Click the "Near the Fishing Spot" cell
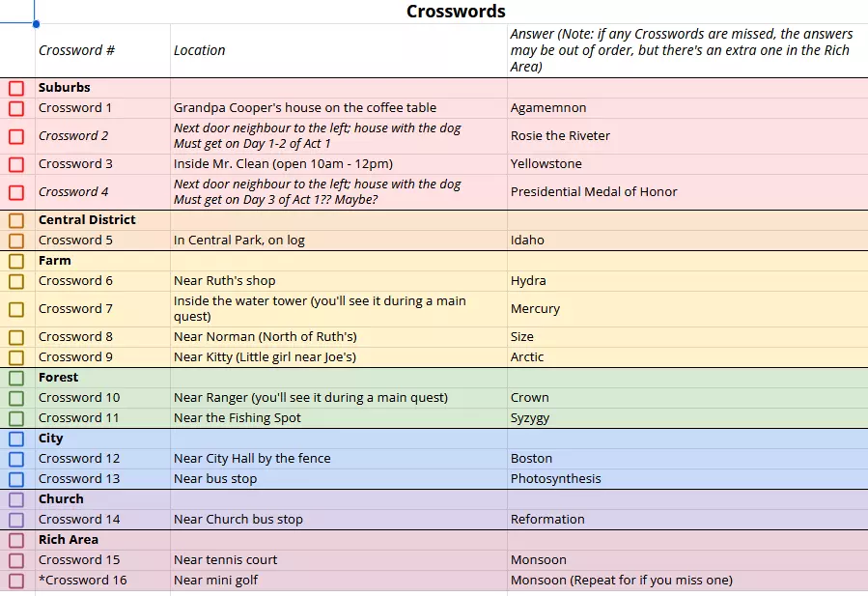 pyautogui.click(x=338, y=418)
